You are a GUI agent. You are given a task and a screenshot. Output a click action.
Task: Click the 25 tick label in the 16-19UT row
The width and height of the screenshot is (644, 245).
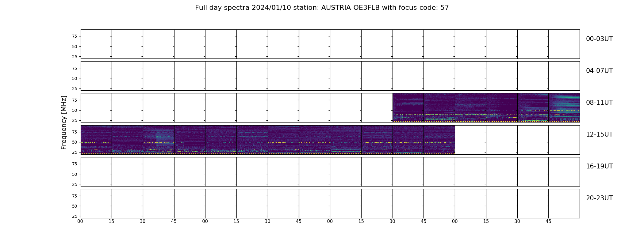tap(75, 184)
